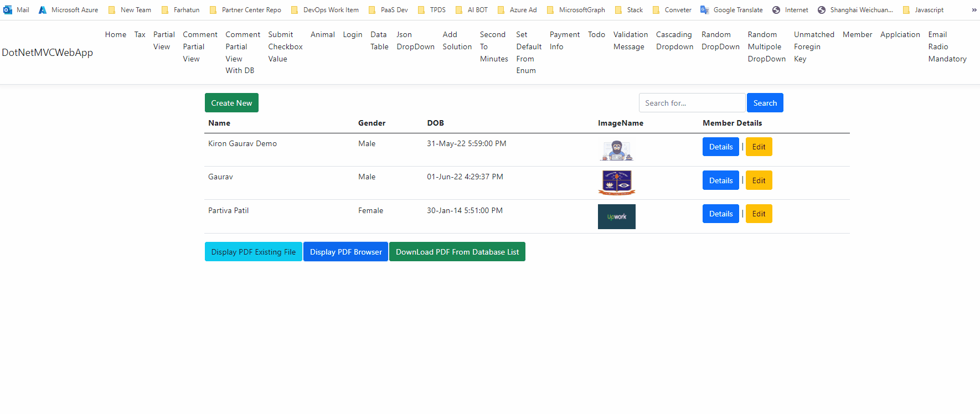Open the DevOps Work Item folder
Viewport: 980px width, 414px height.
coord(324,10)
